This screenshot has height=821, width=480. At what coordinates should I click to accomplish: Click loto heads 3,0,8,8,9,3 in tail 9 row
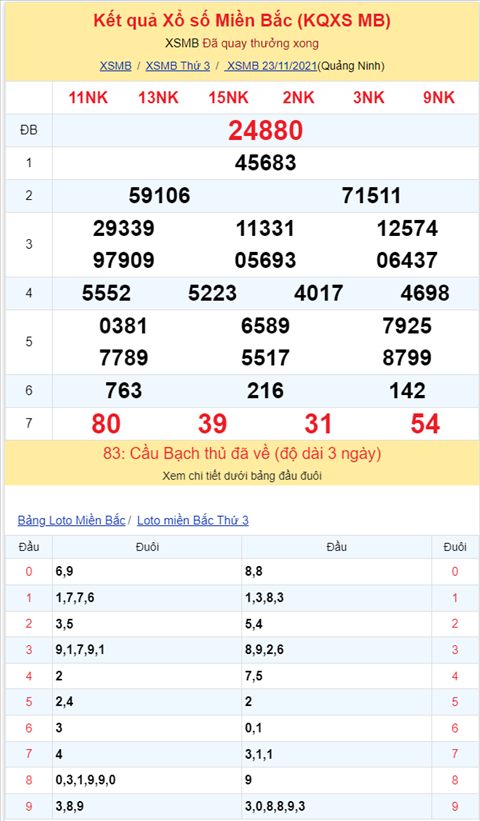(275, 806)
